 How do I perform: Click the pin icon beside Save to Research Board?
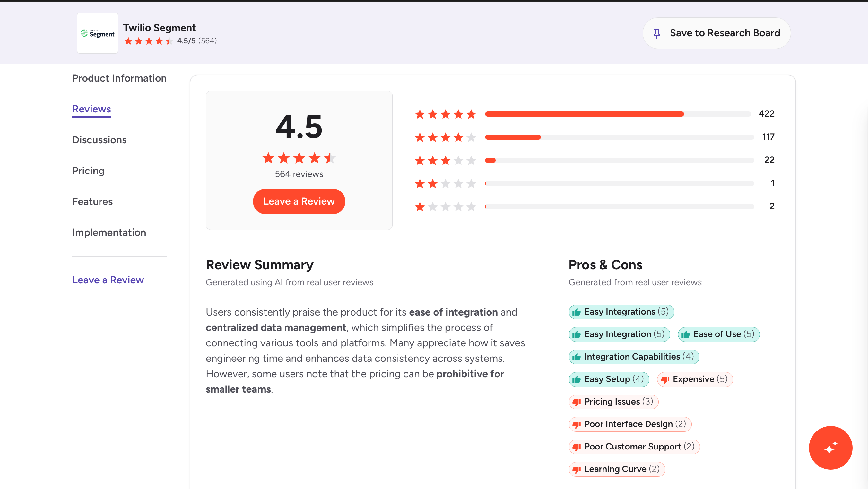pyautogui.click(x=656, y=33)
